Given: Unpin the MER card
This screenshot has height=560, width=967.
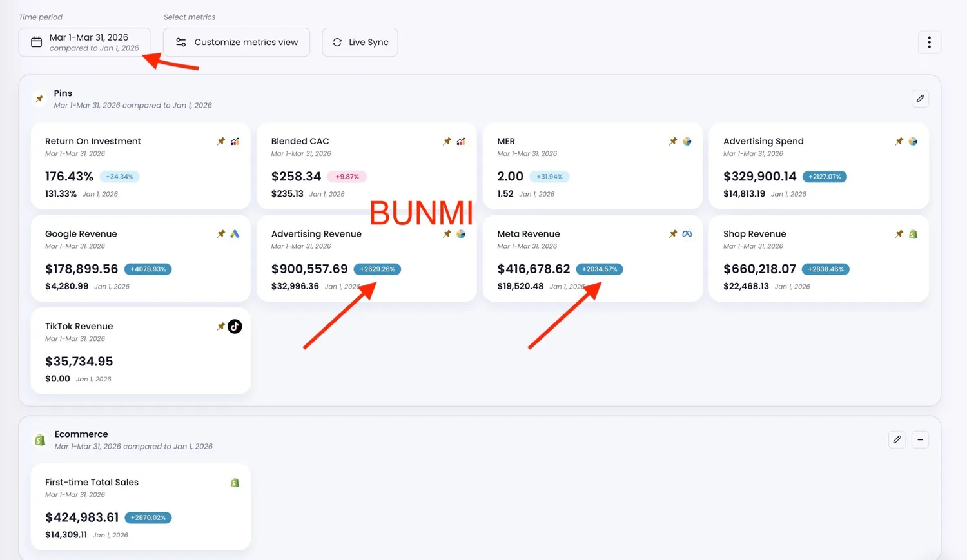Looking at the screenshot, I should pos(673,141).
